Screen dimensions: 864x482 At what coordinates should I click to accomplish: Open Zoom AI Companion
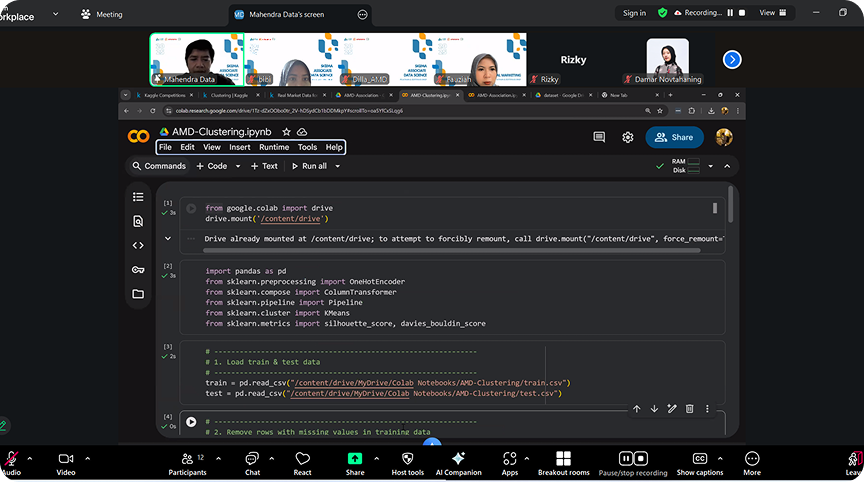458,464
